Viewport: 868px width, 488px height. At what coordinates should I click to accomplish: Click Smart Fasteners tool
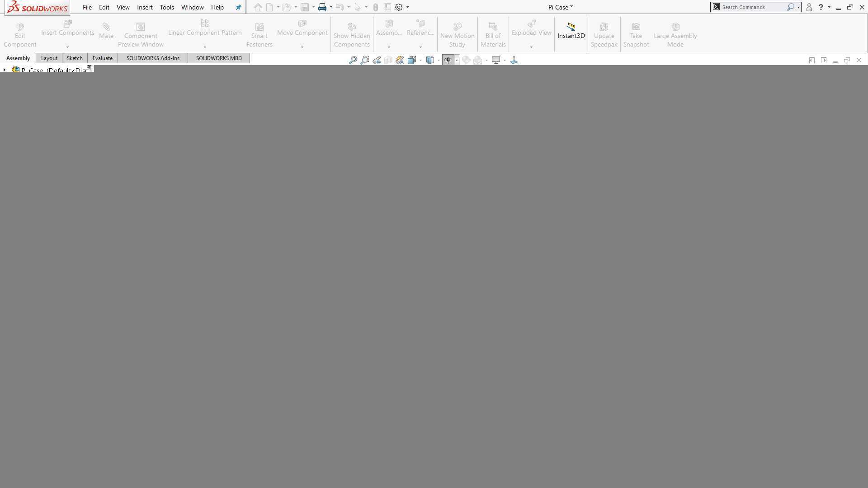tap(259, 35)
